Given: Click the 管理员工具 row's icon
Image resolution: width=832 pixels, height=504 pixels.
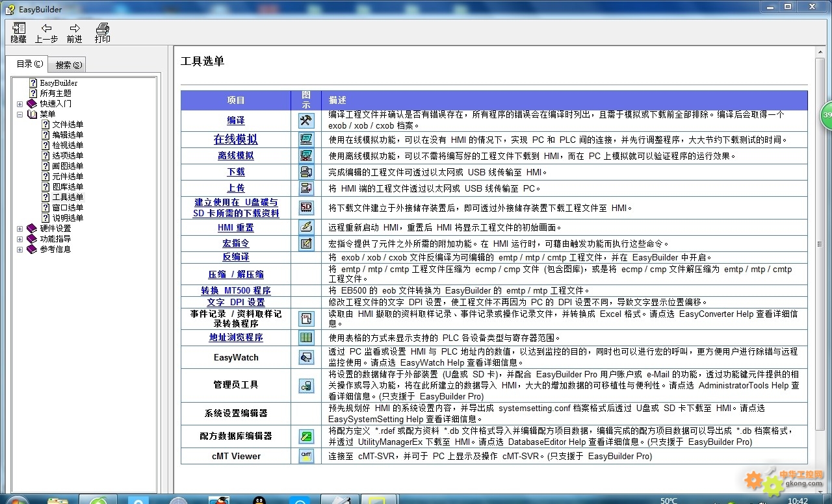Looking at the screenshot, I should pos(306,385).
